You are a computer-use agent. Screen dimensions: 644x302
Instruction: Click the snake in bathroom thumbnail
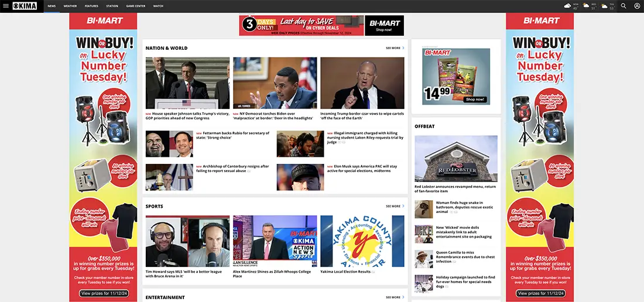coord(423,209)
